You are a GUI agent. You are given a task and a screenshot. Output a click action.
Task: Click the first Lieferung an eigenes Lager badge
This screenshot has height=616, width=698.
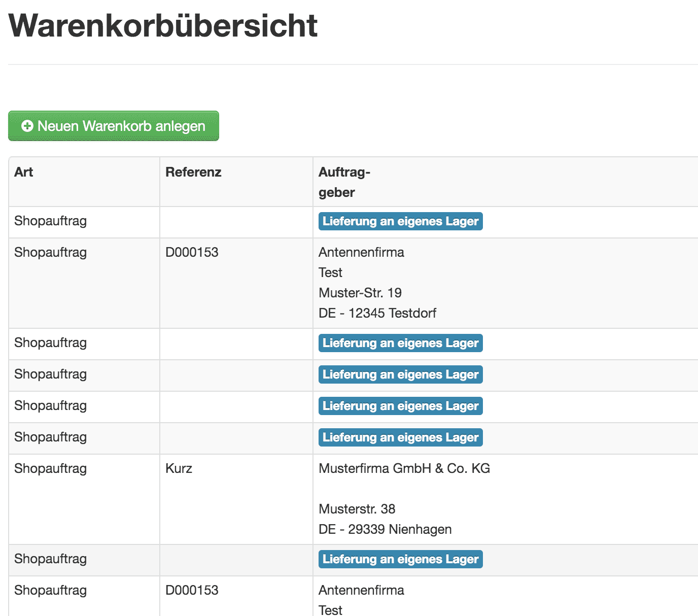coord(401,221)
